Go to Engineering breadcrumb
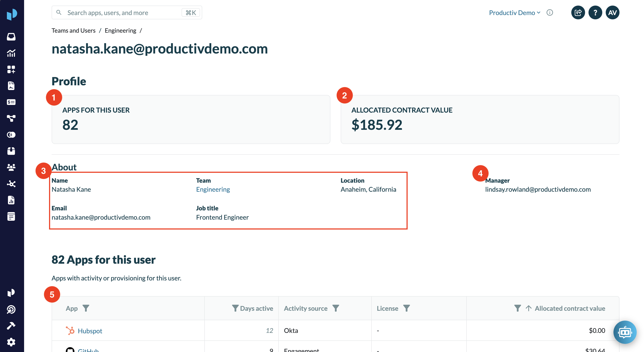This screenshot has height=352, width=644. pyautogui.click(x=120, y=31)
